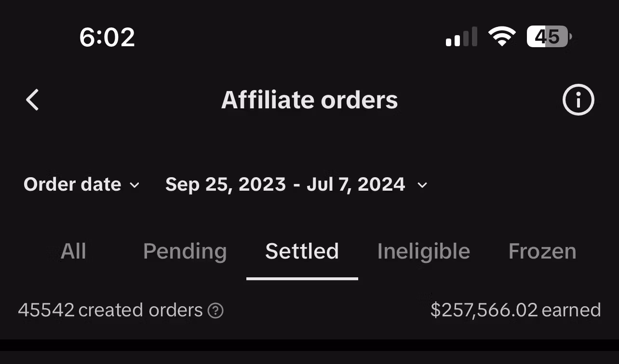
Task: Select the Settled tab
Action: tap(302, 251)
